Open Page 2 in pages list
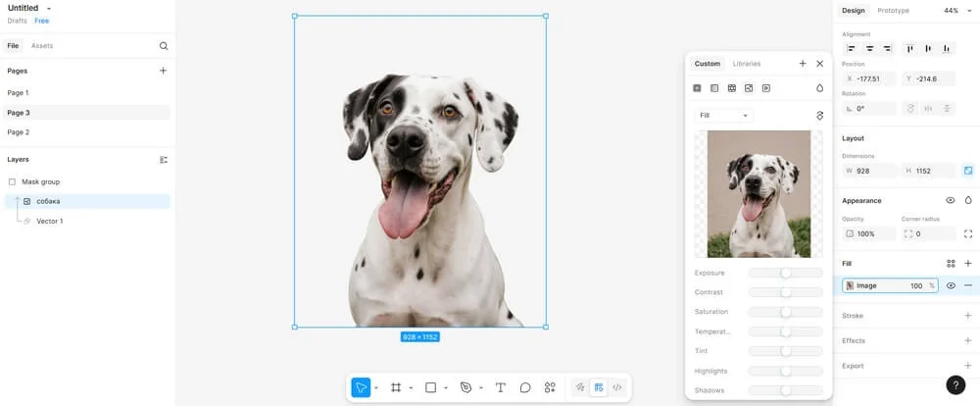 pos(19,132)
